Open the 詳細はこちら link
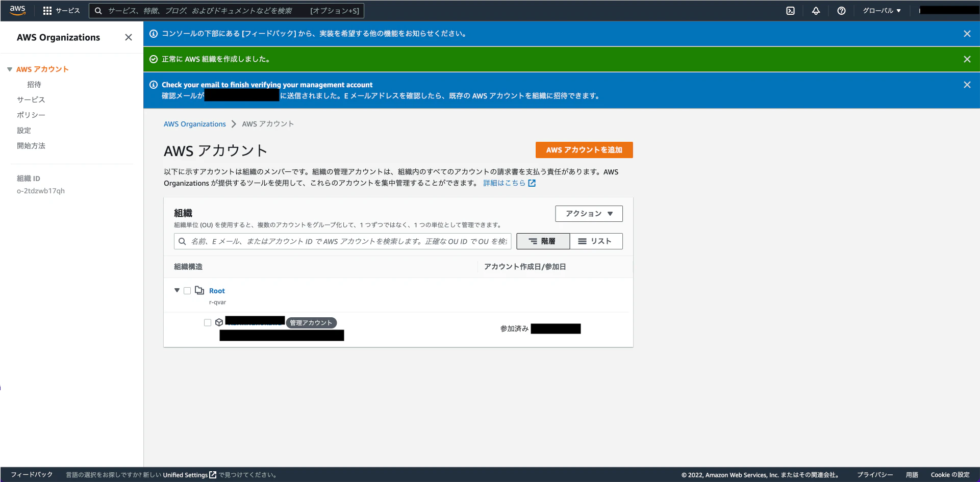Screen dimensions: 980x482 [x=504, y=183]
